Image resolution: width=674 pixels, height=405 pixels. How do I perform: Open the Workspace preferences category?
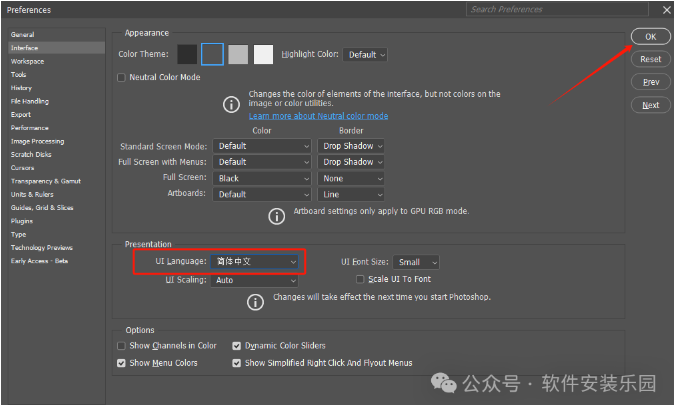point(27,61)
